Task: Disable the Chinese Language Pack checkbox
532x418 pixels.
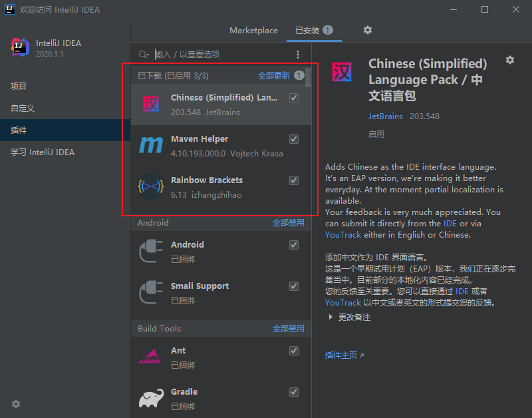Action: tap(294, 98)
